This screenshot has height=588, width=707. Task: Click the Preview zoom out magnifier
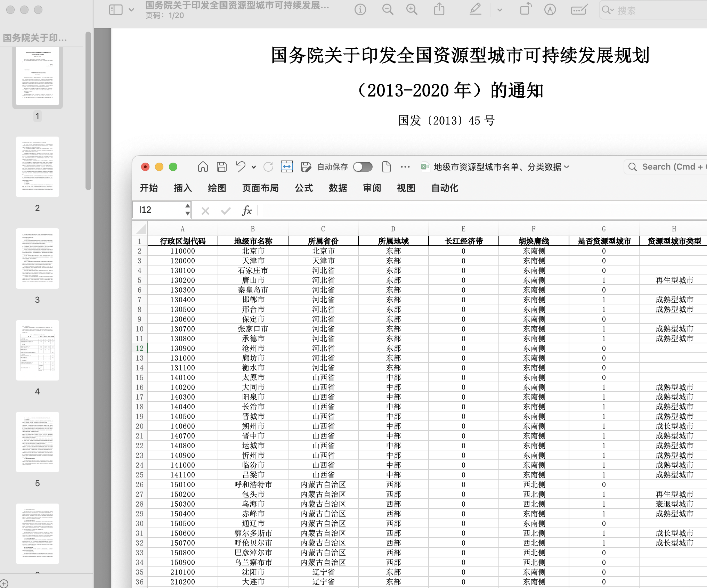pos(388,10)
